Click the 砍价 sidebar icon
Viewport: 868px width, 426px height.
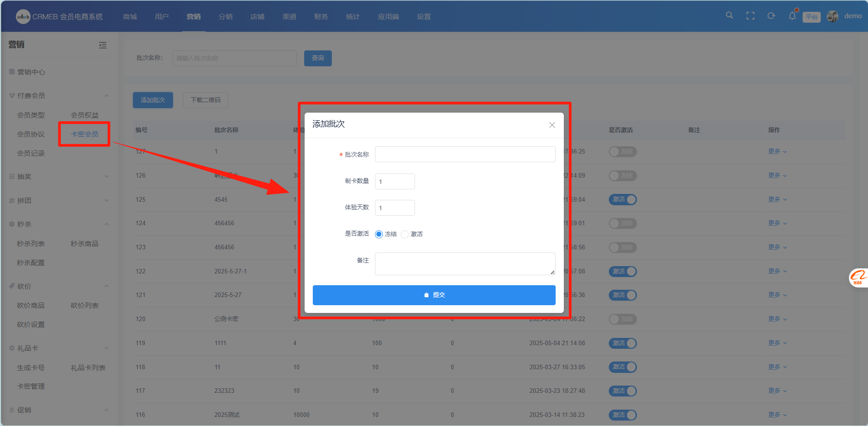12,286
